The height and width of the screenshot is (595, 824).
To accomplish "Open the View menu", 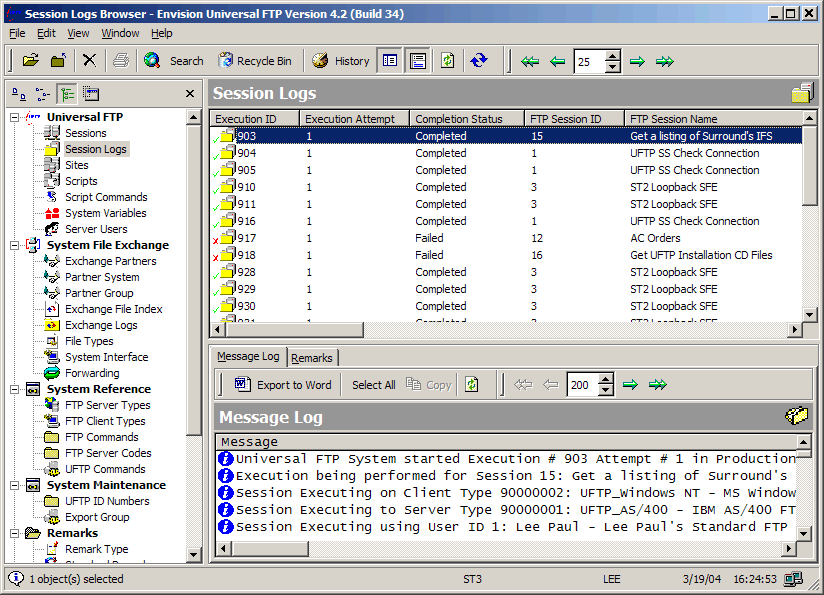I will (78, 34).
